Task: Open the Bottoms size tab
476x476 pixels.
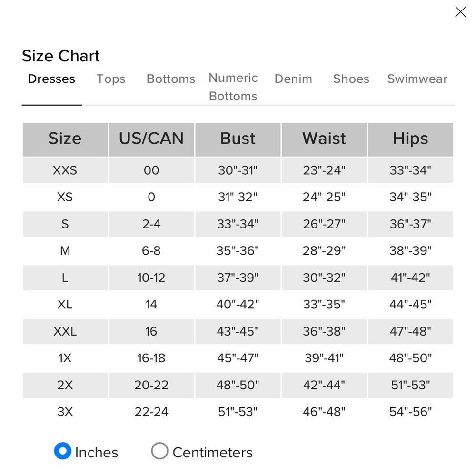Action: 171,79
